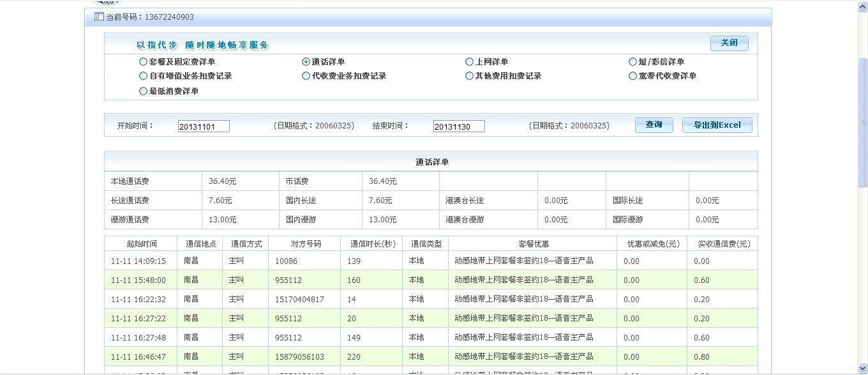Click the panel icon beside 当前号码
Viewport: 868px width, 375px height.
[99, 17]
